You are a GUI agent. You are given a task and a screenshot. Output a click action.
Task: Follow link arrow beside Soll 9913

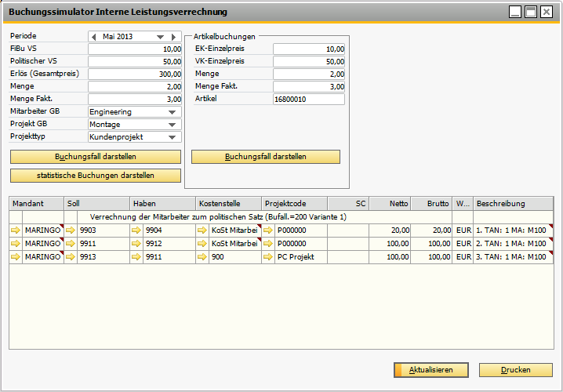(x=71, y=257)
